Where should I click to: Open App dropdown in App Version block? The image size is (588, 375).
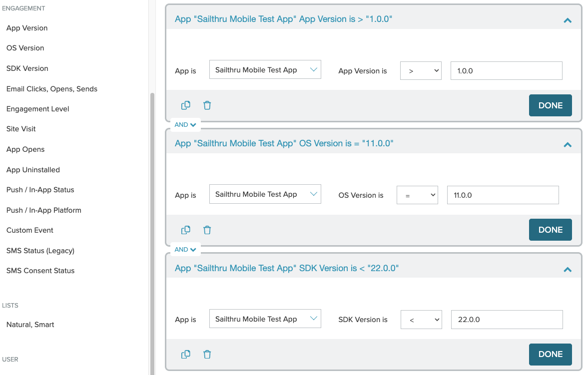click(x=265, y=70)
